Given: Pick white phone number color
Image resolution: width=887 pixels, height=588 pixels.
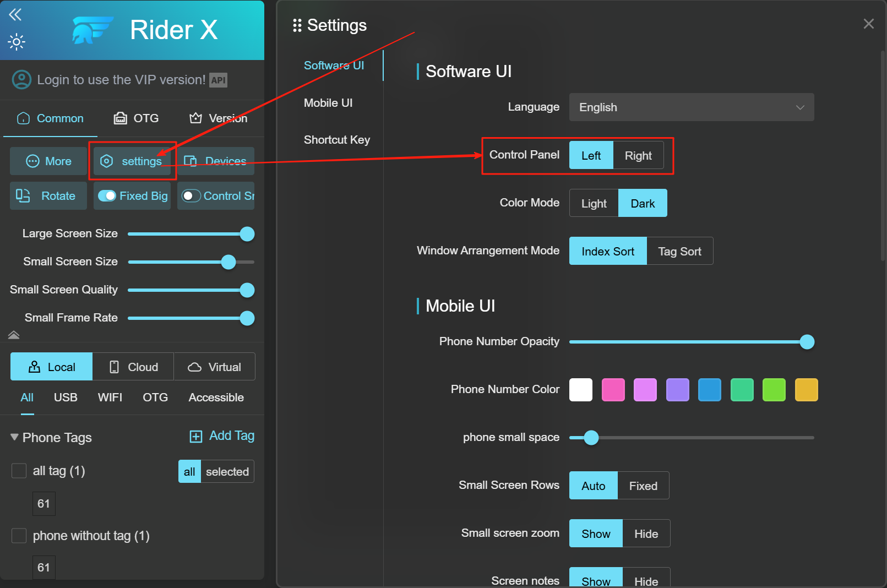Looking at the screenshot, I should 581,390.
